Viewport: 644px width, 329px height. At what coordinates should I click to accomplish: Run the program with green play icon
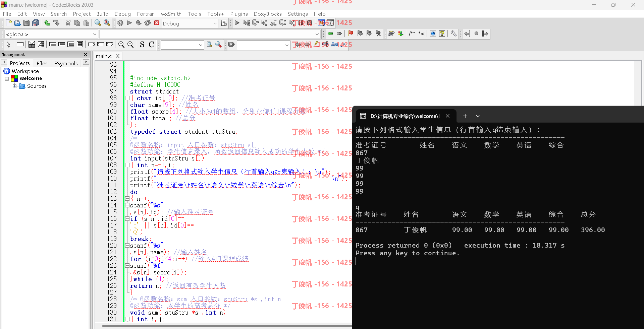(129, 23)
